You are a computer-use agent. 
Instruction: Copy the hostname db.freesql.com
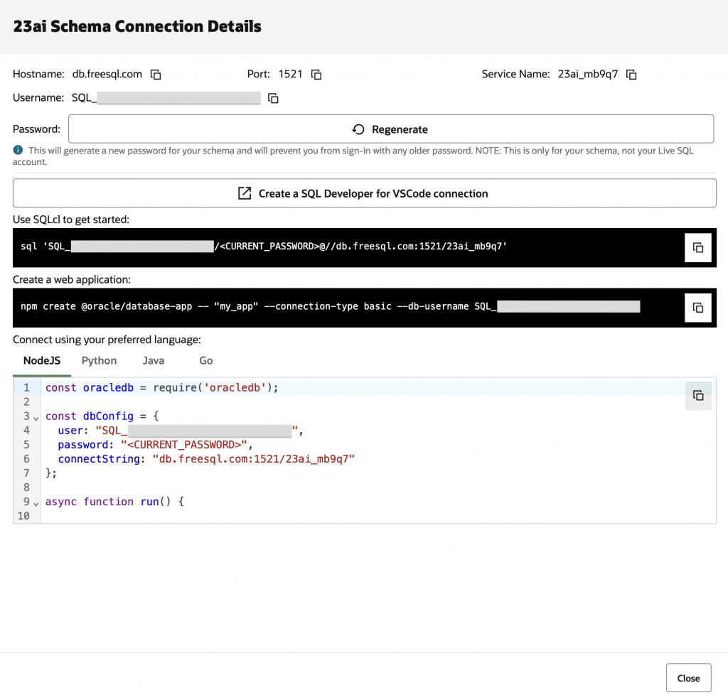click(155, 74)
